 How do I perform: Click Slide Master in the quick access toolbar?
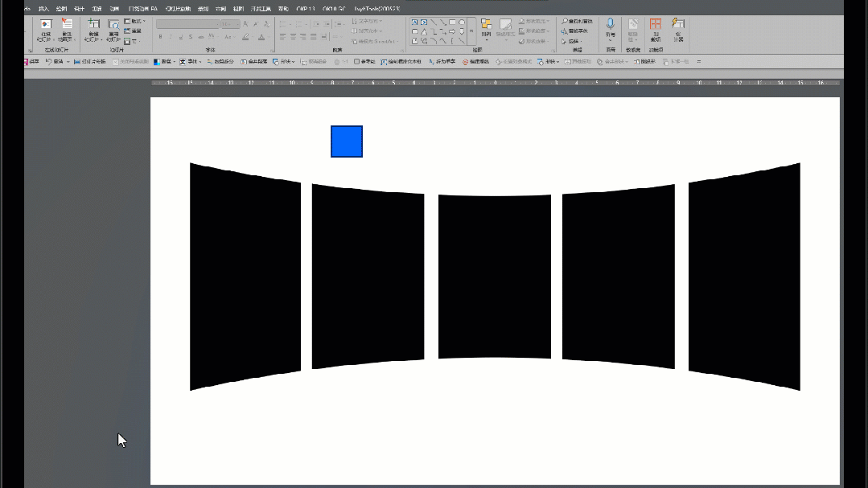(89, 61)
